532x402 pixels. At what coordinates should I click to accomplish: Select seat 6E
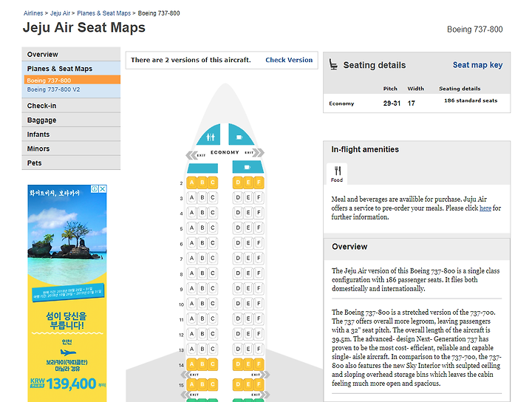248,243
